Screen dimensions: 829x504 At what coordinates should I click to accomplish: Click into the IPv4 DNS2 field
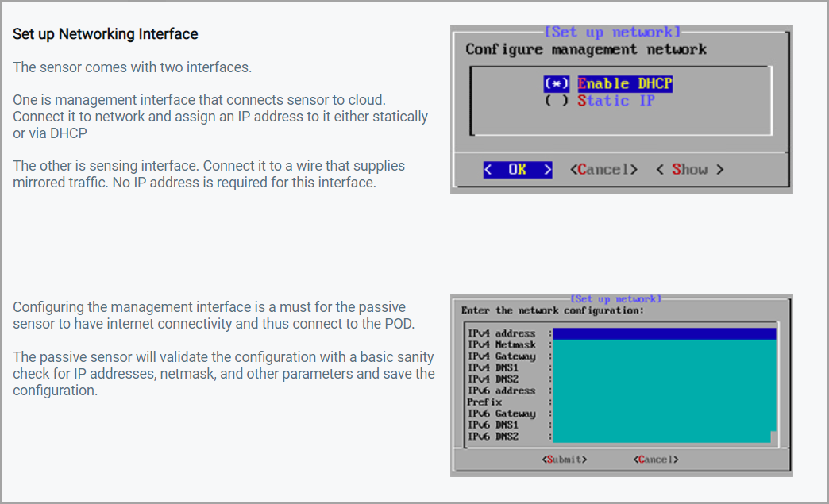[x=664, y=379]
